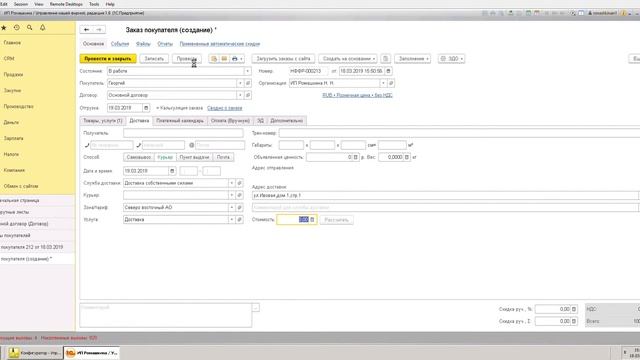This screenshot has width=640, height=360.
Task: Click into the Получатель field
Action: [x=183, y=133]
